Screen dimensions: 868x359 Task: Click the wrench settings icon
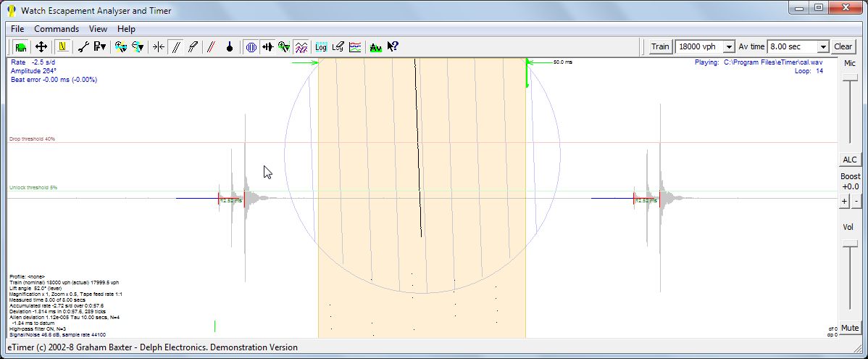[x=83, y=47]
